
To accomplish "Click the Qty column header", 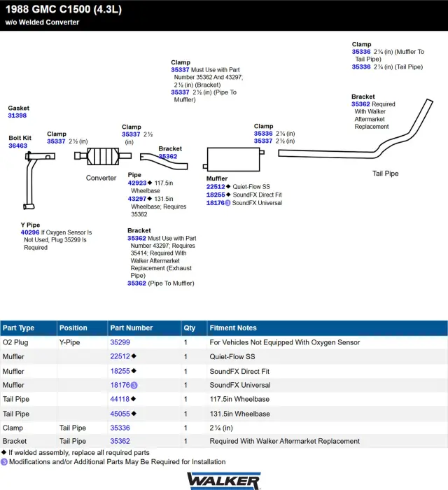I will pos(194,328).
